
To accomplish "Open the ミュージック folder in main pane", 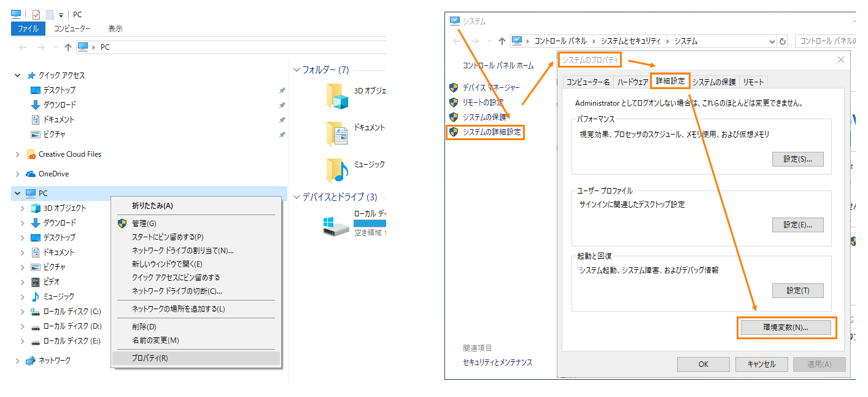I will point(337,170).
